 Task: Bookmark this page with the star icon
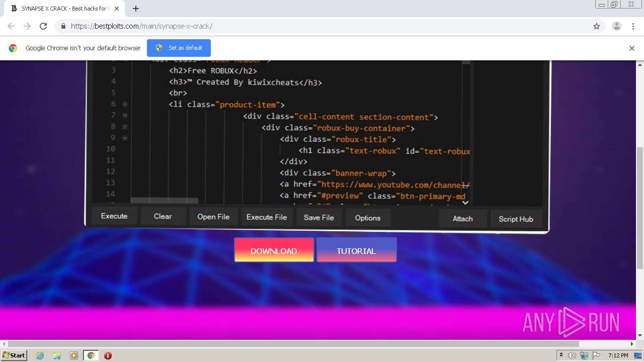597,26
